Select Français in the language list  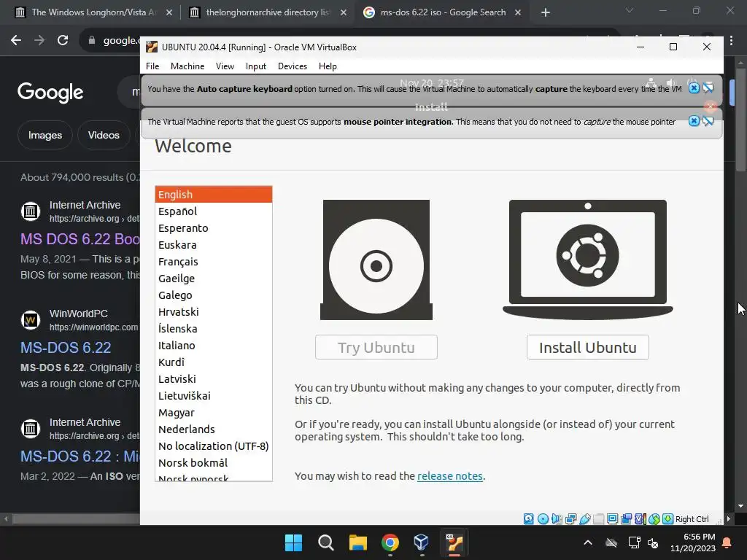click(x=214, y=262)
